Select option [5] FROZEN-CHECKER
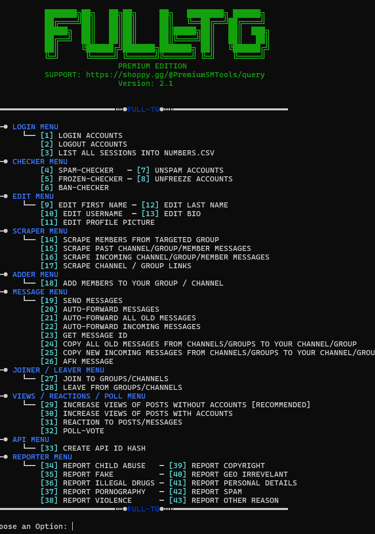This screenshot has height=534, width=375. (81, 179)
